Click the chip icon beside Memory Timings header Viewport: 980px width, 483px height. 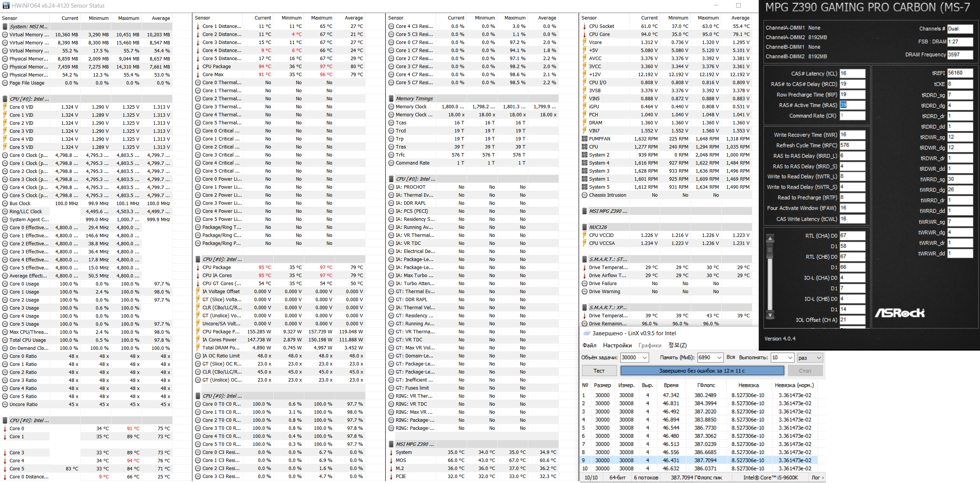391,99
